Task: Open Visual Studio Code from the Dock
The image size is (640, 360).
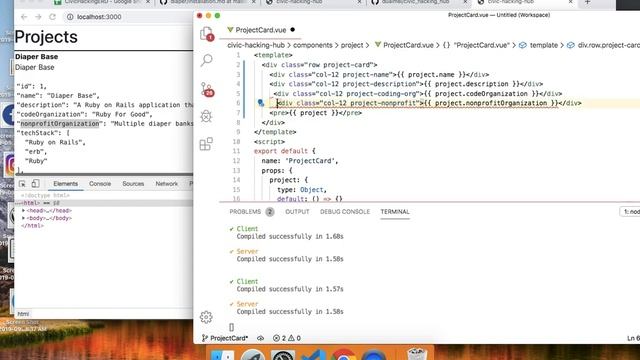Action: (313, 355)
